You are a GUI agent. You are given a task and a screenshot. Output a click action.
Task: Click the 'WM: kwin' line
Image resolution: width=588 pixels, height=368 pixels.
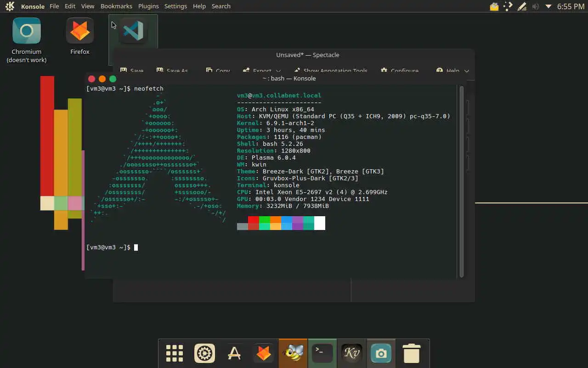[x=252, y=164]
